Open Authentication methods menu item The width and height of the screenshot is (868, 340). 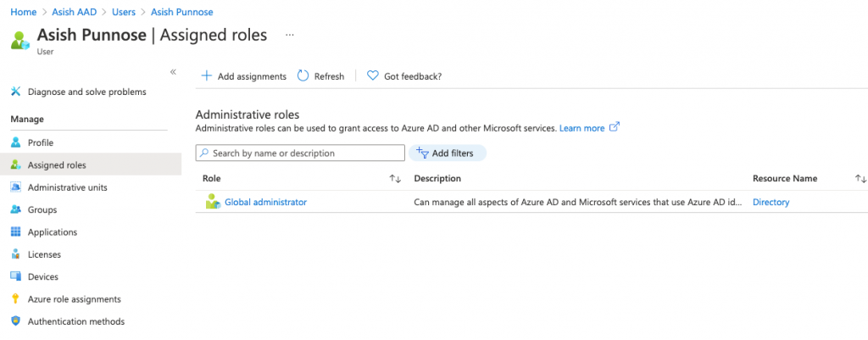(76, 321)
